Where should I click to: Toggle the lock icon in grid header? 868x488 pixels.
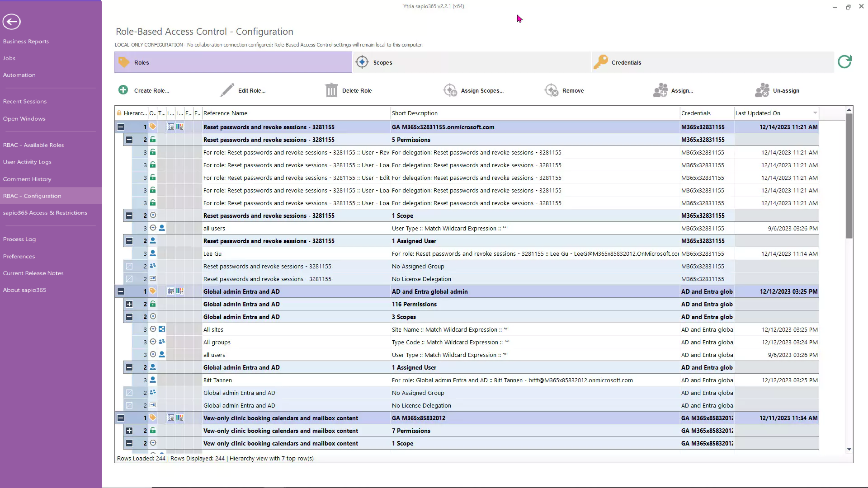[119, 113]
